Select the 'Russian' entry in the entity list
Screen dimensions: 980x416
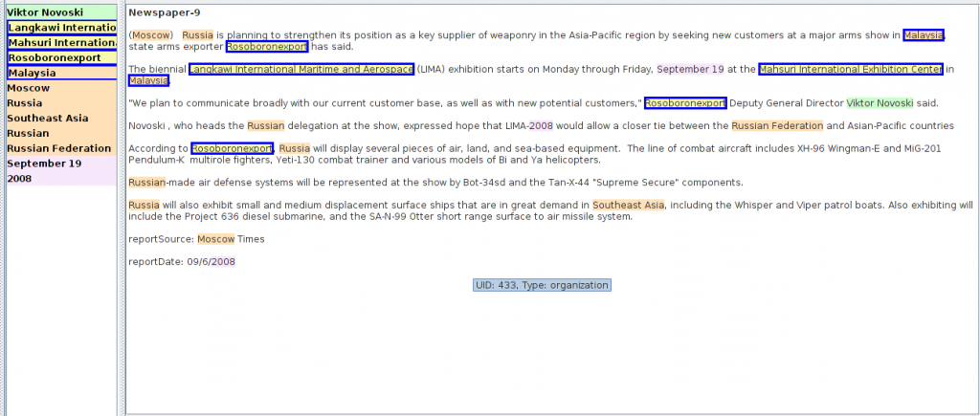(61, 133)
